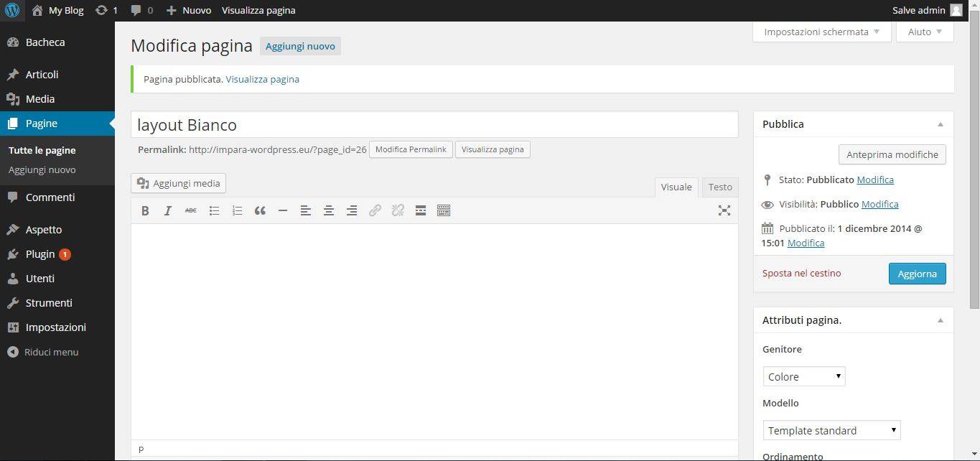980x461 pixels.
Task: Open Articoli in the sidebar
Action: (57, 75)
